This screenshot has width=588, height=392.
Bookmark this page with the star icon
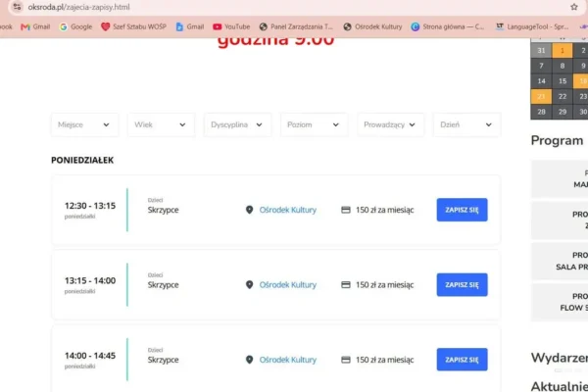[573, 7]
